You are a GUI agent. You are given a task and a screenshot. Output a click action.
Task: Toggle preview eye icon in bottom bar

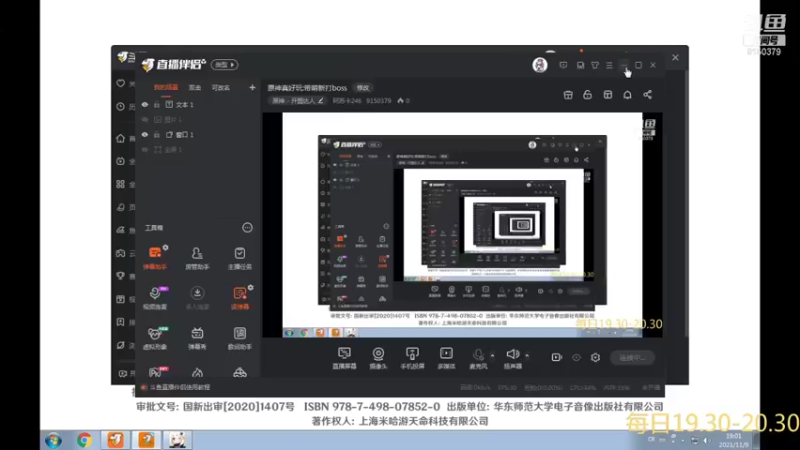point(576,358)
